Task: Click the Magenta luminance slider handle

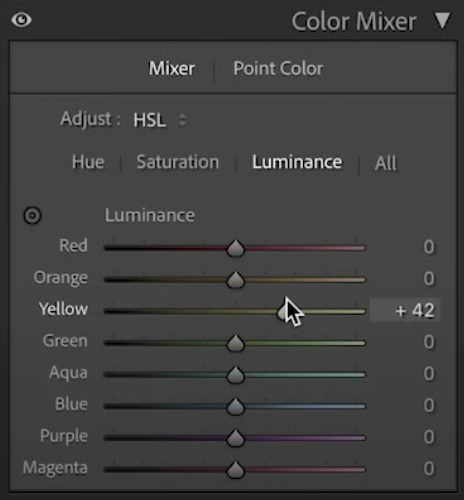Action: (x=236, y=470)
